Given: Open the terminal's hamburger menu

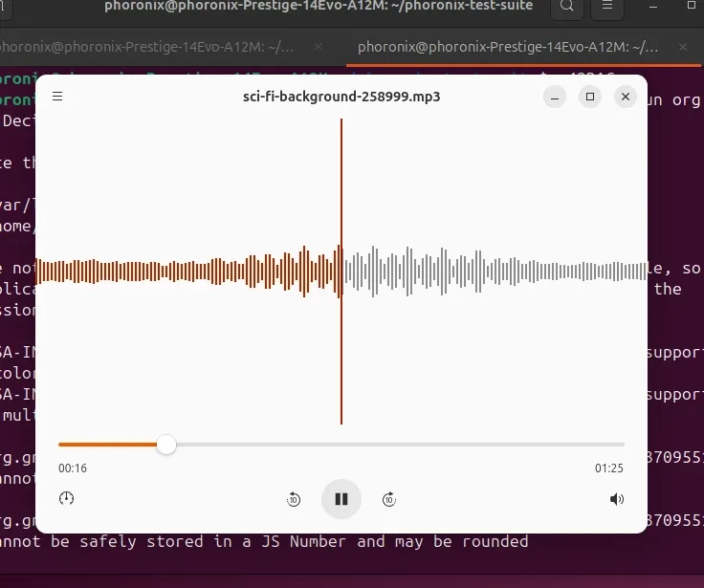Looking at the screenshot, I should pyautogui.click(x=605, y=8).
